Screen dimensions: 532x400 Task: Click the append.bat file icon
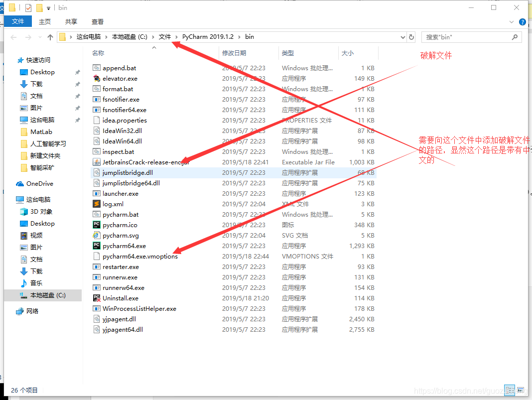click(97, 68)
